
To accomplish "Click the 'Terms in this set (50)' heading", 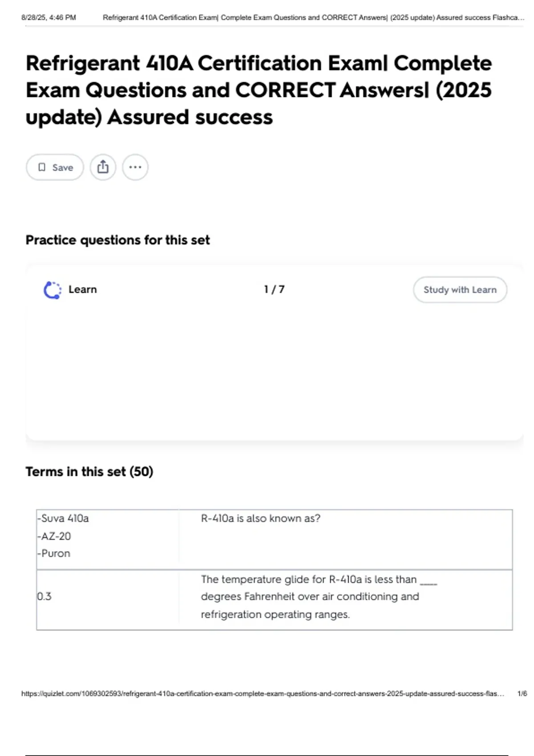I will 89,471.
